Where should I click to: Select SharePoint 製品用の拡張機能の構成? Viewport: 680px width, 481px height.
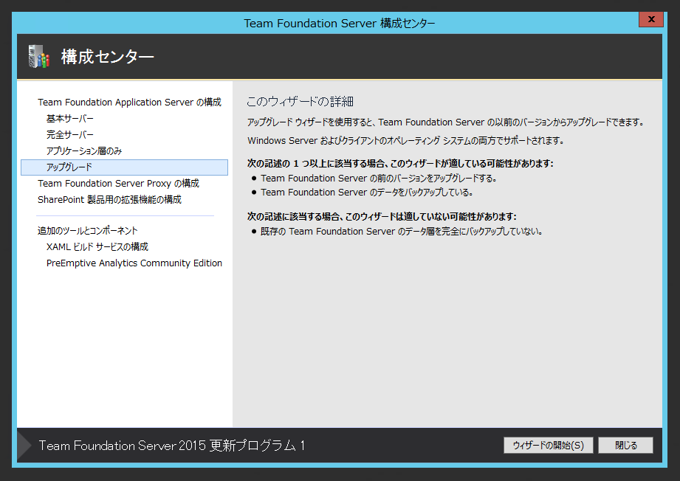(x=109, y=200)
